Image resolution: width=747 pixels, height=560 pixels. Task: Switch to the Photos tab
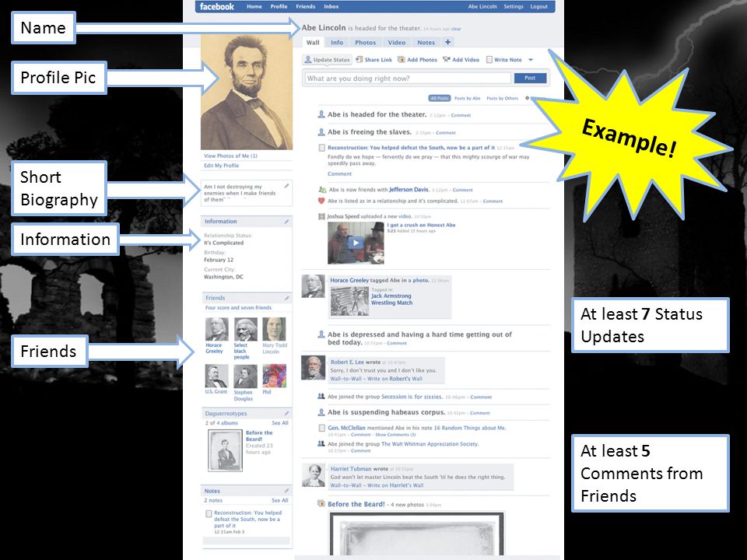pos(366,42)
